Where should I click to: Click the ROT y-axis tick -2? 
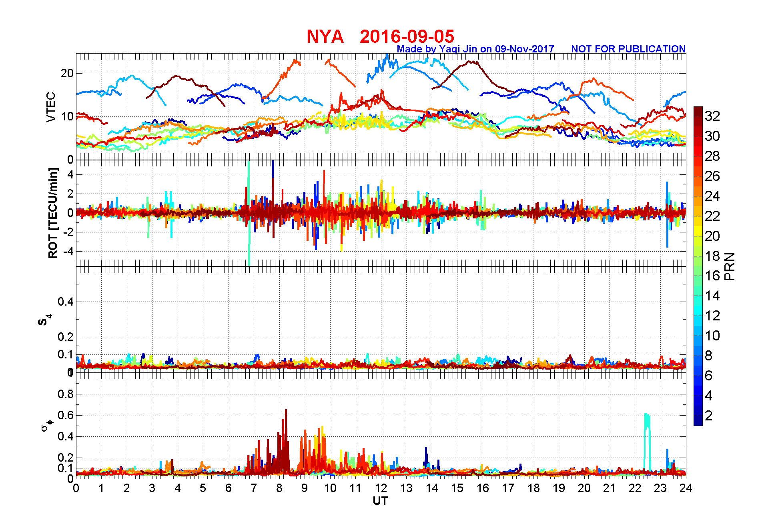click(69, 232)
